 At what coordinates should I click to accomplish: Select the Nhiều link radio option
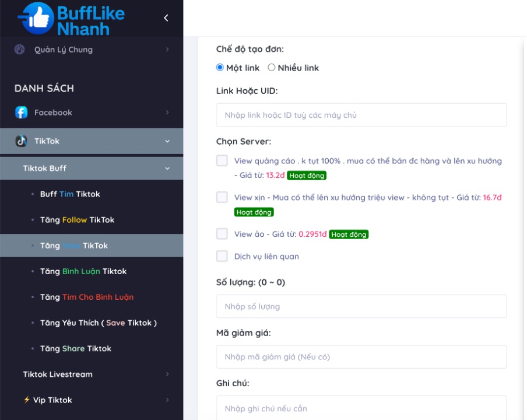click(x=272, y=68)
